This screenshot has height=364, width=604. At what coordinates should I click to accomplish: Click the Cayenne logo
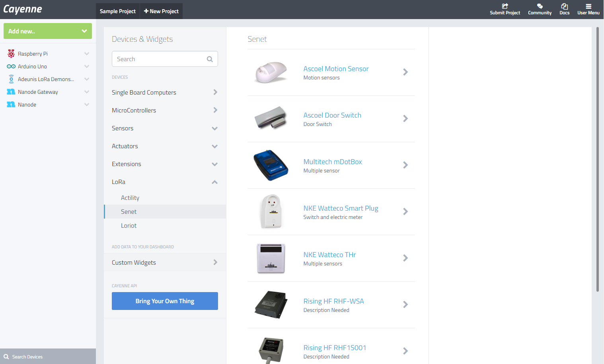tap(23, 9)
